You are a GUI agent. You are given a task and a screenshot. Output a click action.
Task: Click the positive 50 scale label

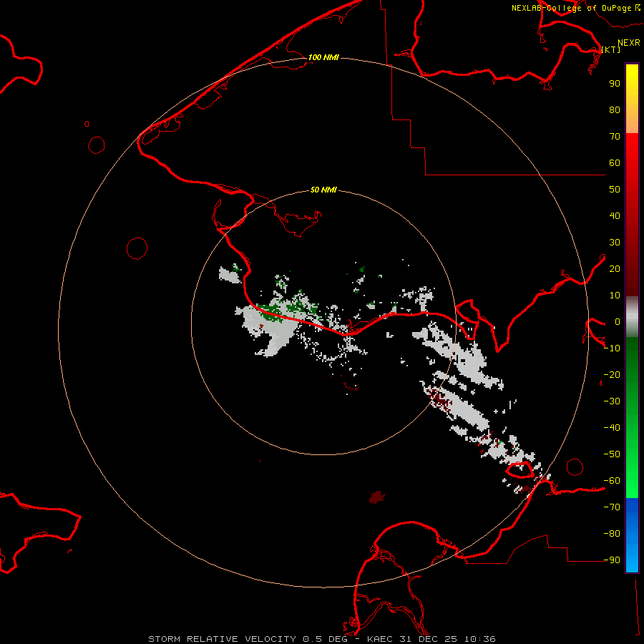click(x=615, y=190)
